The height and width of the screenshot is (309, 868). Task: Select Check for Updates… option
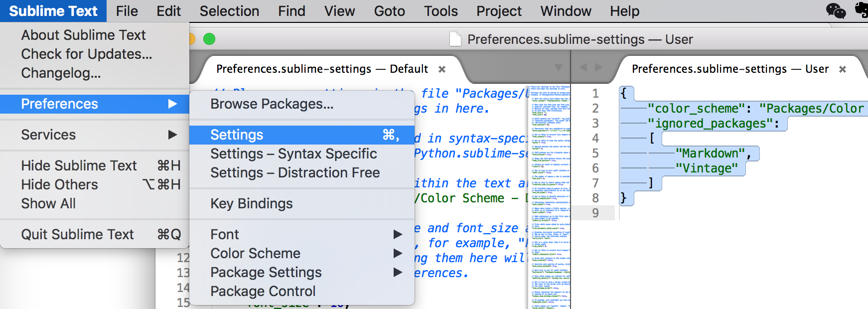(86, 54)
